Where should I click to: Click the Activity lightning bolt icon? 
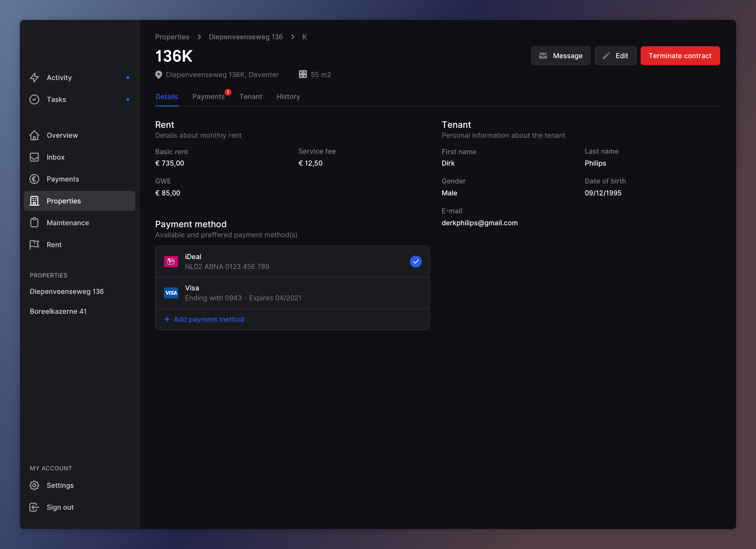[x=34, y=78]
